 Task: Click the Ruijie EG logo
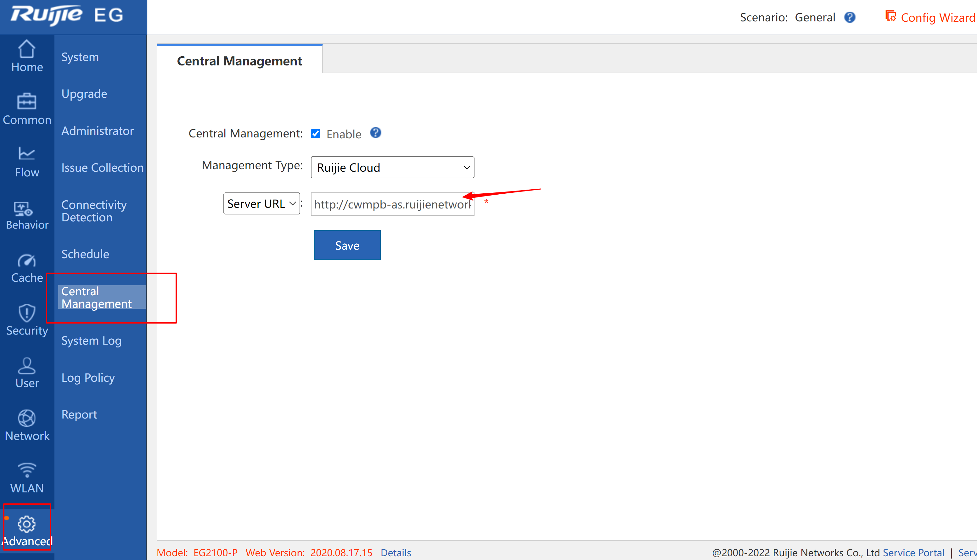pos(67,15)
